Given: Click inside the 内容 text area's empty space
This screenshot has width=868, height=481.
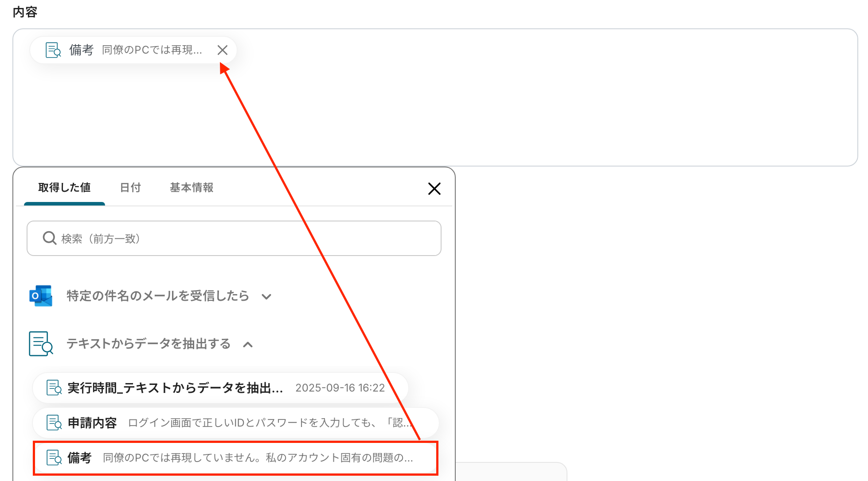Looking at the screenshot, I should coord(488,111).
